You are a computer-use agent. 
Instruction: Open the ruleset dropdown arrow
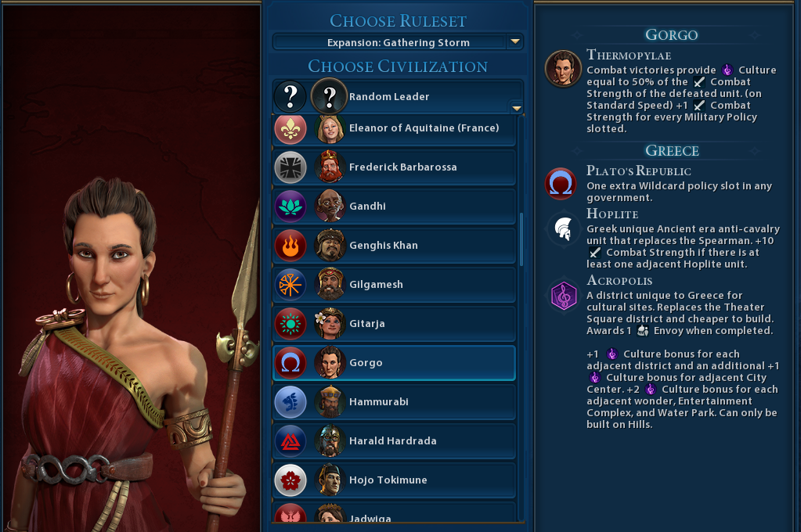coord(515,41)
